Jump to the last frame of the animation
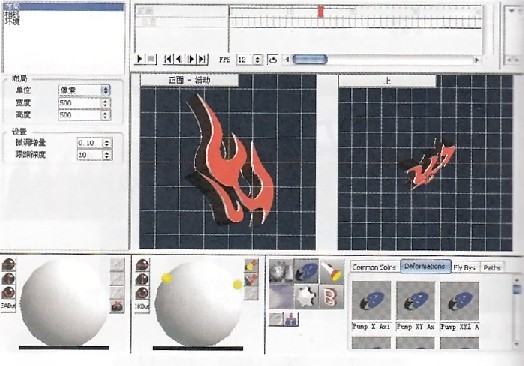Image resolution: width=524 pixels, height=366 pixels. tap(203, 59)
